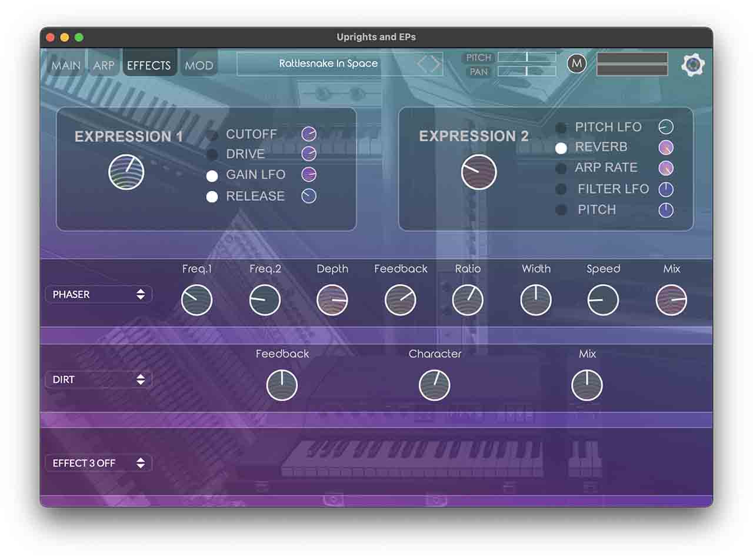Switch to the MAIN tab
The image size is (753, 560).
point(66,65)
